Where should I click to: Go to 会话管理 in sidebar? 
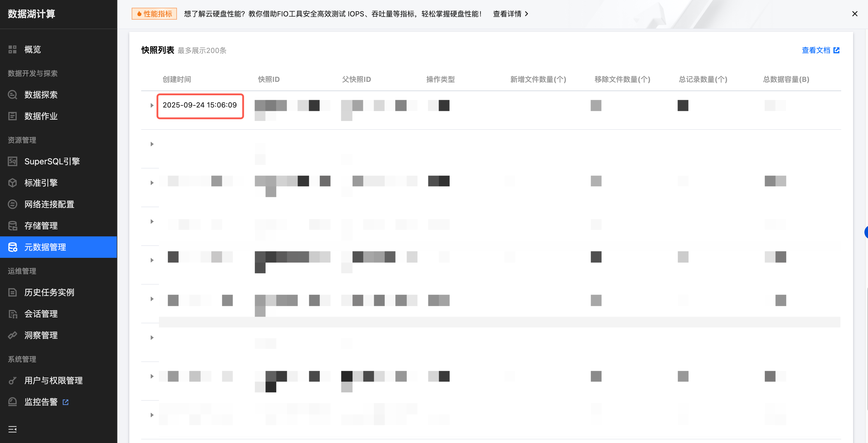tap(41, 314)
